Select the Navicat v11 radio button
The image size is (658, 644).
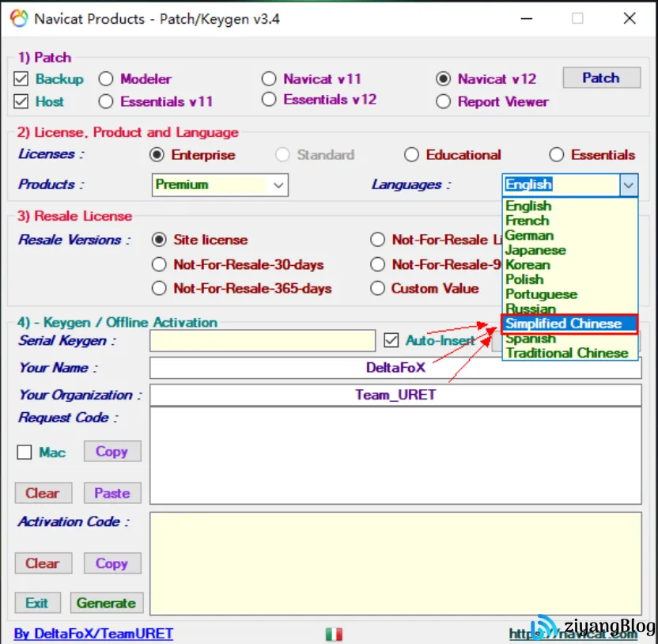269,79
